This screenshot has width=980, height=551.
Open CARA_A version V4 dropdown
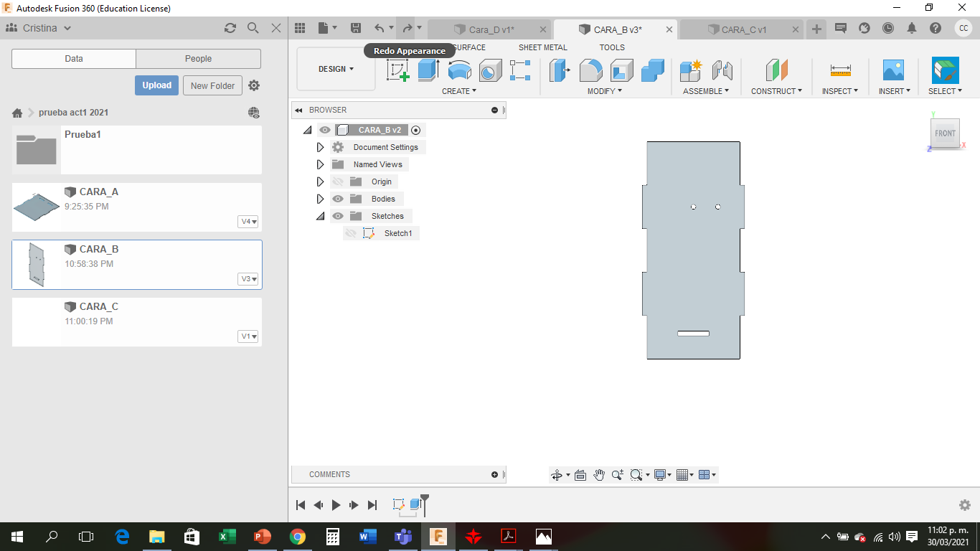tap(248, 222)
